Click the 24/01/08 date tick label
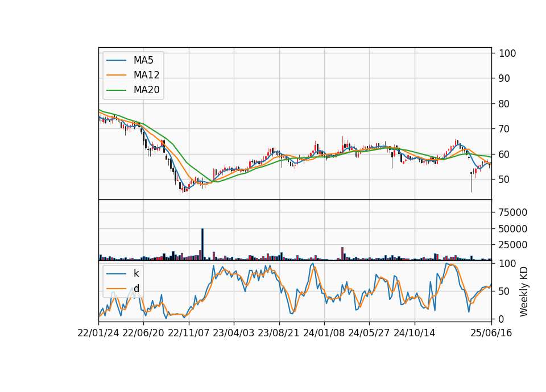 [x=324, y=333]
